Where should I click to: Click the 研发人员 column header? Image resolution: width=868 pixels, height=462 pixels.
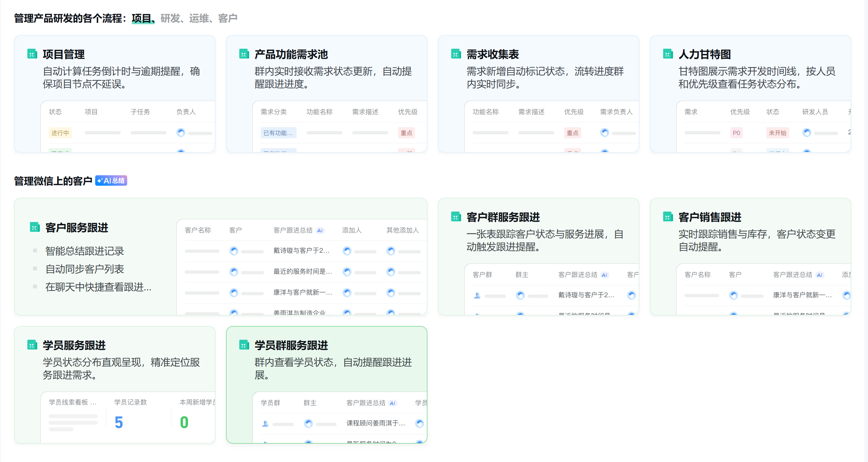[815, 112]
